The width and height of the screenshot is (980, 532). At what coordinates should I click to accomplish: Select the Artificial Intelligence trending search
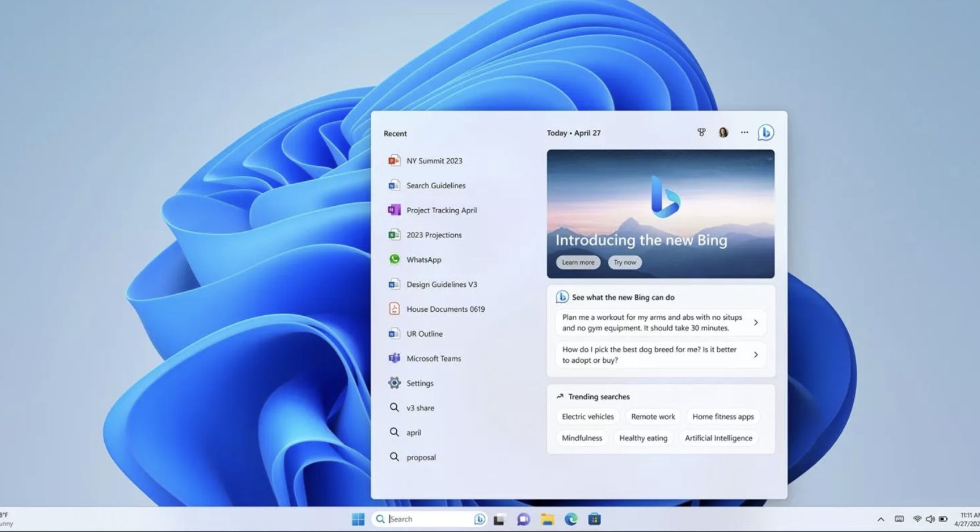coord(718,438)
